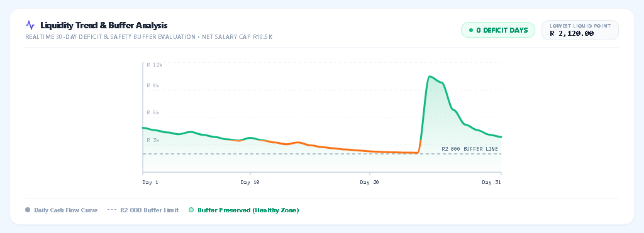This screenshot has height=233, width=644.
Task: Click the Day 10 axis label
Action: coord(250,183)
